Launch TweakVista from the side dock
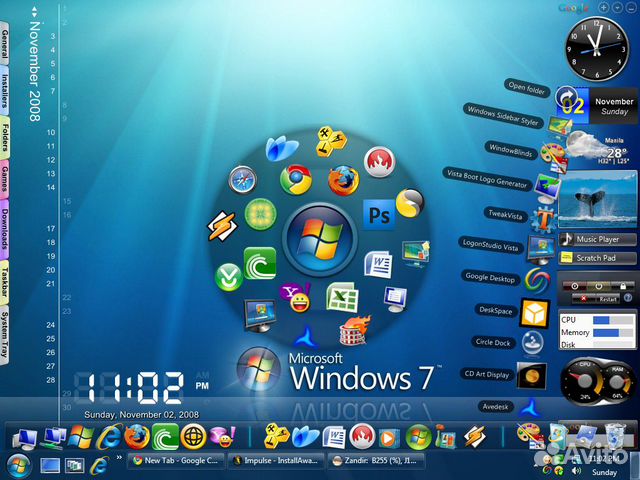640x480 pixels. click(x=543, y=219)
